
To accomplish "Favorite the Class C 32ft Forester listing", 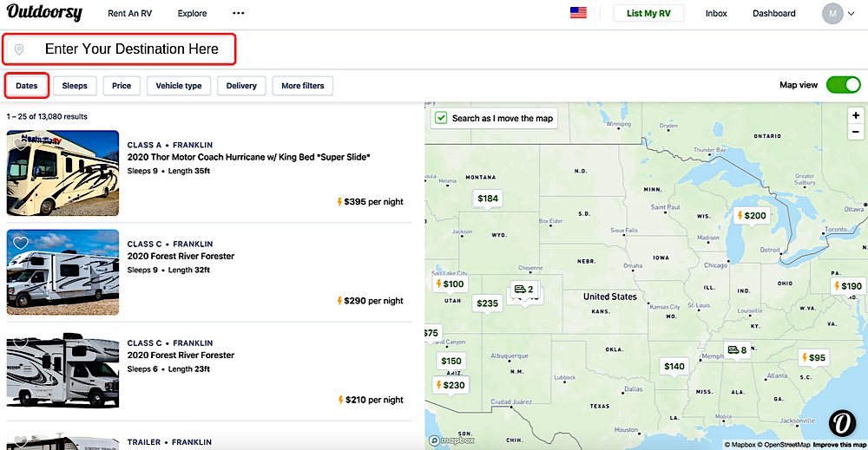I will 20,243.
